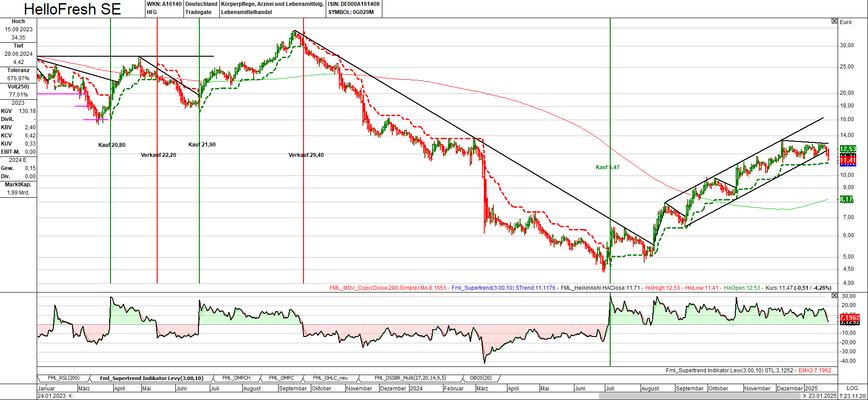Click the red 11,41 price tag
Viewport: 868px width, 400px height.
(x=848, y=161)
